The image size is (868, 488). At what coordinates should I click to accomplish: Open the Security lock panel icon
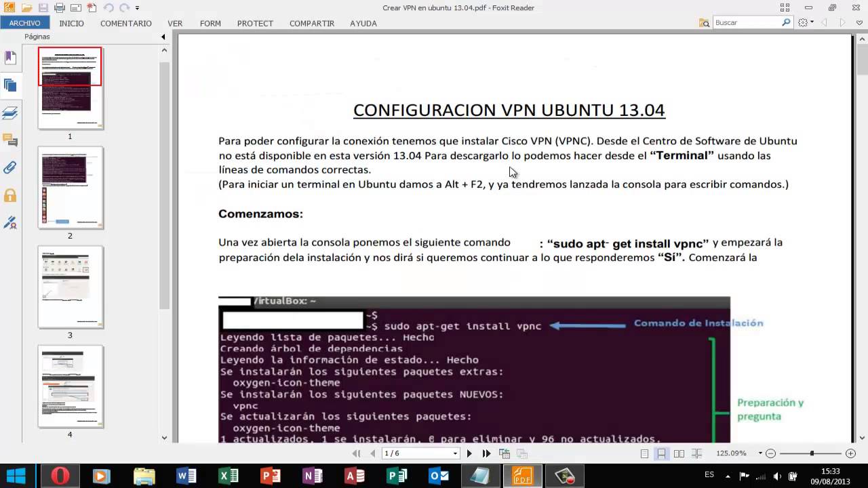pos(10,195)
